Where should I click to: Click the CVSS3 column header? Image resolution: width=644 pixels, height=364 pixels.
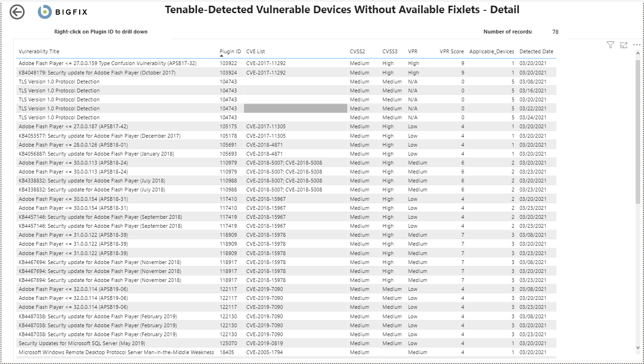tap(390, 51)
